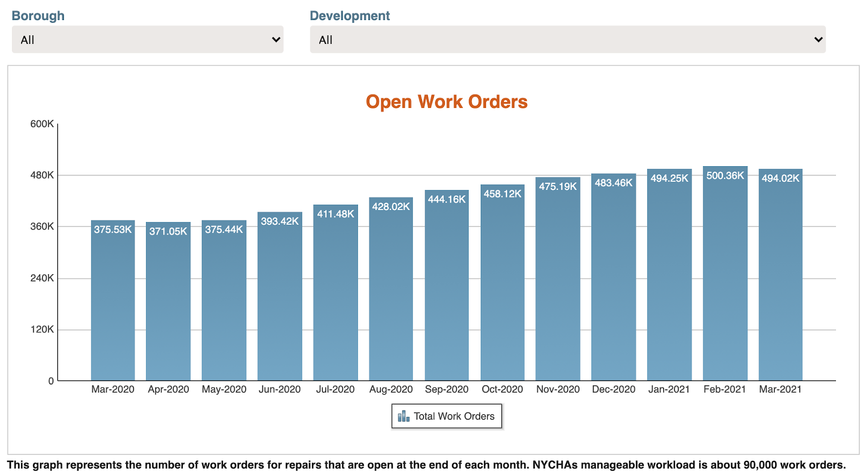Click the Jul-2020 axis label
Screen dimensions: 868x475
click(x=335, y=389)
